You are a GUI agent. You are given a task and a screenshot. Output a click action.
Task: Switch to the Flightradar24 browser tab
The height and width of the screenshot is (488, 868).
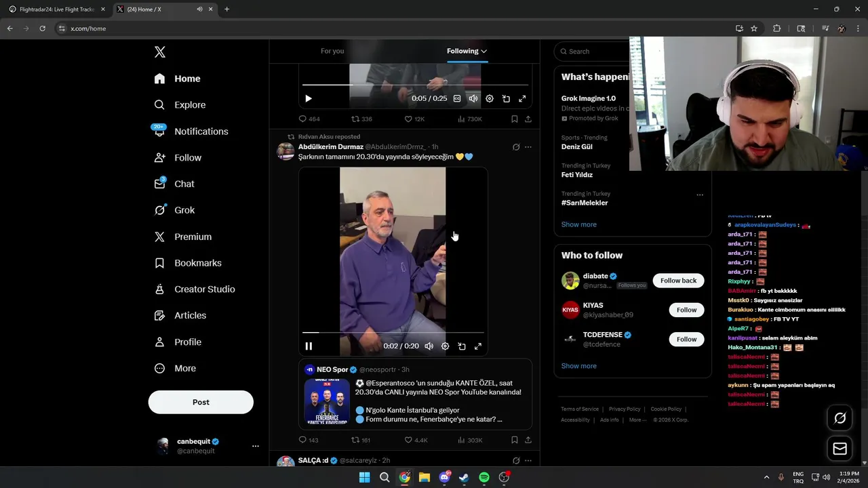(x=56, y=9)
